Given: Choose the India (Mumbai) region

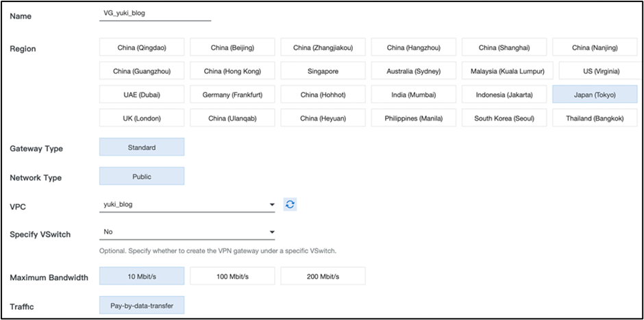Looking at the screenshot, I should tap(413, 95).
